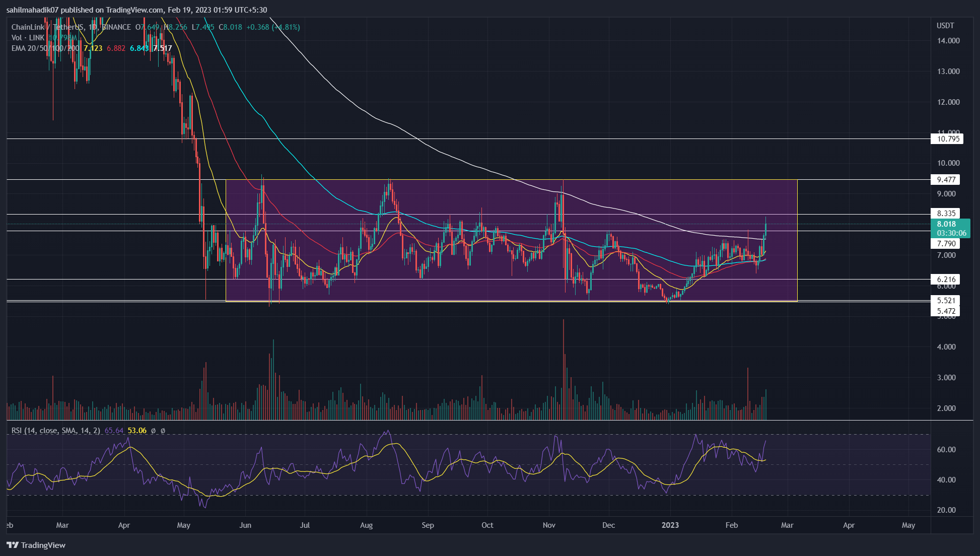Image resolution: width=980 pixels, height=556 pixels.
Task: Click the close price C8.018 in legend
Action: click(x=230, y=27)
